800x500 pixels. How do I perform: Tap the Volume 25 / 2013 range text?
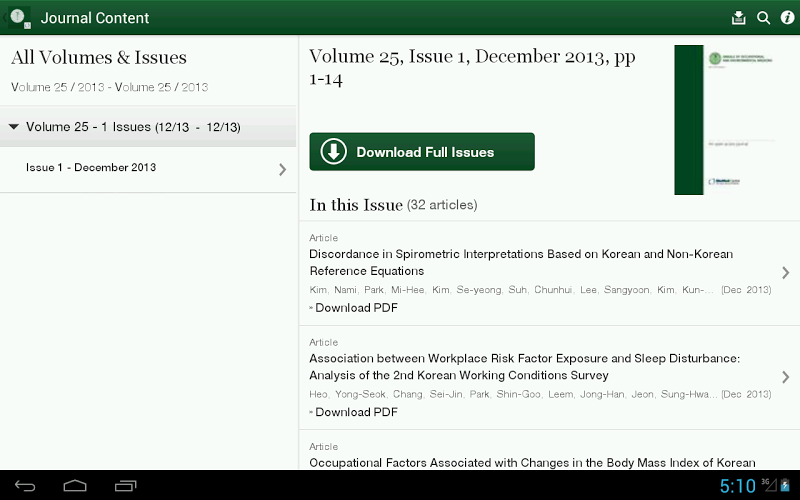point(110,87)
